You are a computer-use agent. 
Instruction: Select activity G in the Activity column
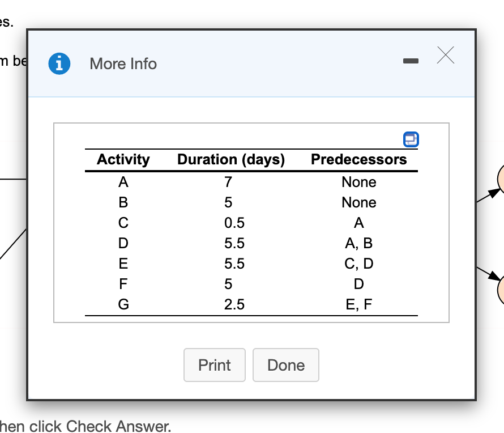(x=123, y=304)
